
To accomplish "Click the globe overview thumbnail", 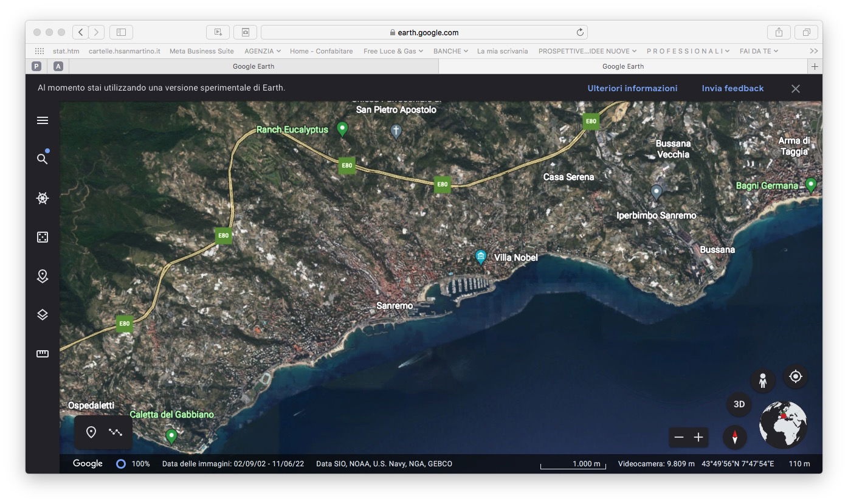I will 784,424.
